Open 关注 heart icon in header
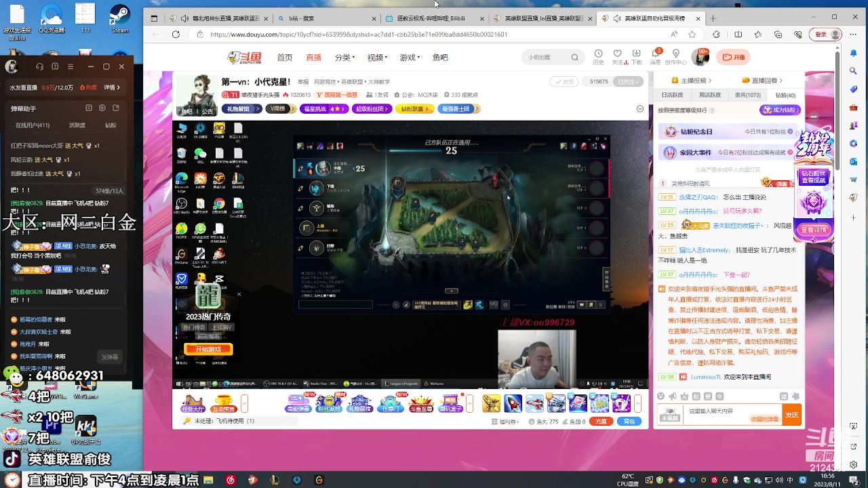 tap(617, 56)
